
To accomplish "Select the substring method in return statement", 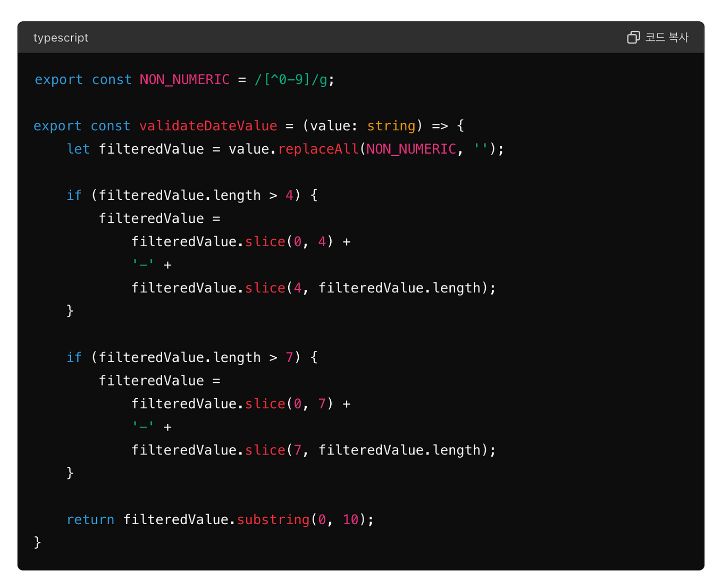I will (x=273, y=519).
